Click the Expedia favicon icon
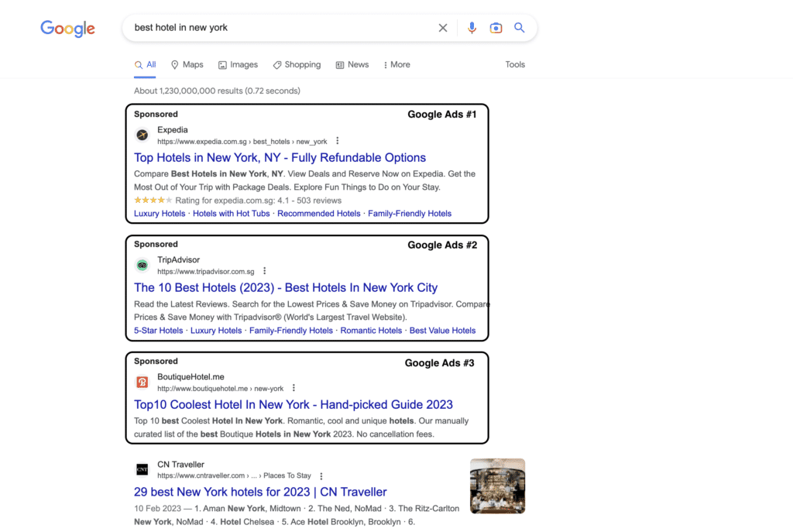Viewport: 793px width, 532px height. click(142, 136)
